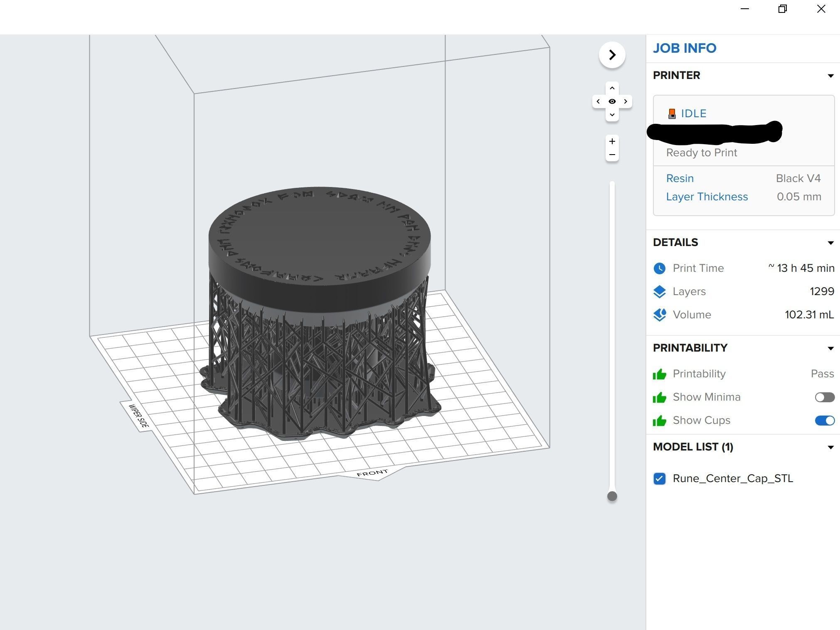Rotate view up with the top arrow
The image size is (840, 630).
pos(612,88)
